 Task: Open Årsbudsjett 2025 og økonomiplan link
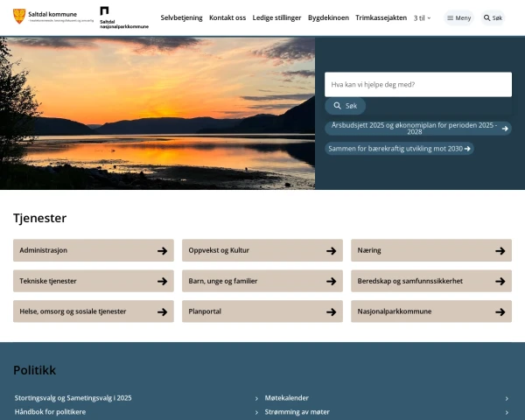pos(418,129)
